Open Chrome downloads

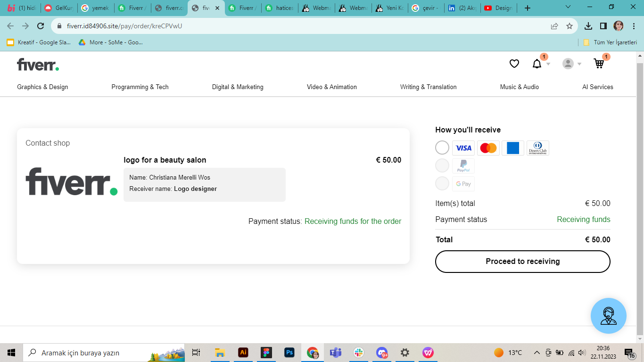[x=588, y=26]
